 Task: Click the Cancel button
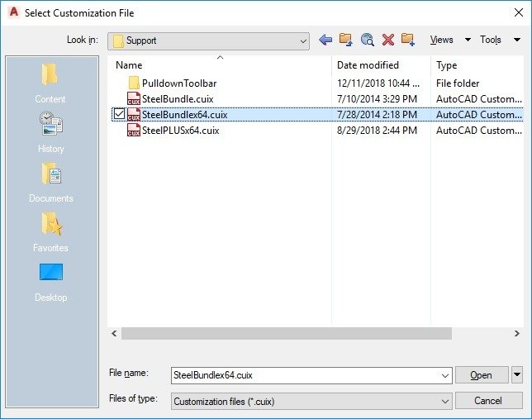pyautogui.click(x=488, y=401)
